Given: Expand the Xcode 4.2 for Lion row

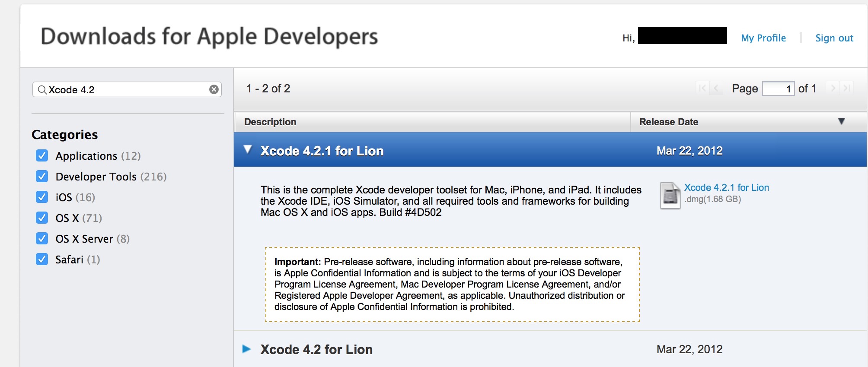Looking at the screenshot, I should (247, 349).
